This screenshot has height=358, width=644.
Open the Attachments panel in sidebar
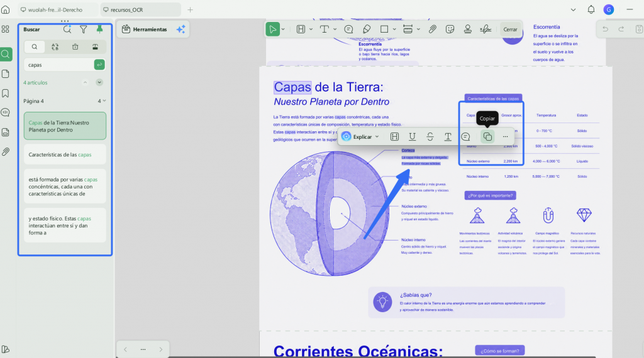(x=6, y=152)
